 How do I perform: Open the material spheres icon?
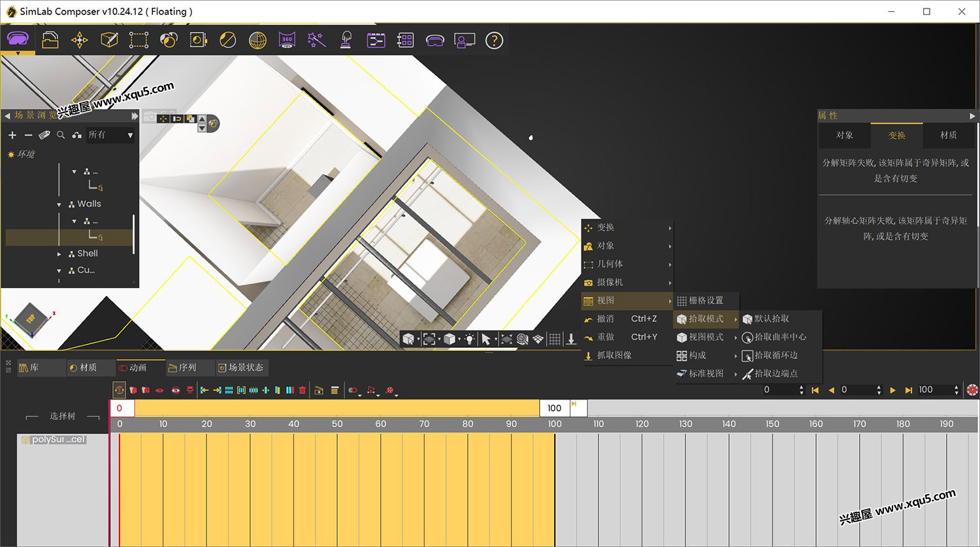point(169,40)
